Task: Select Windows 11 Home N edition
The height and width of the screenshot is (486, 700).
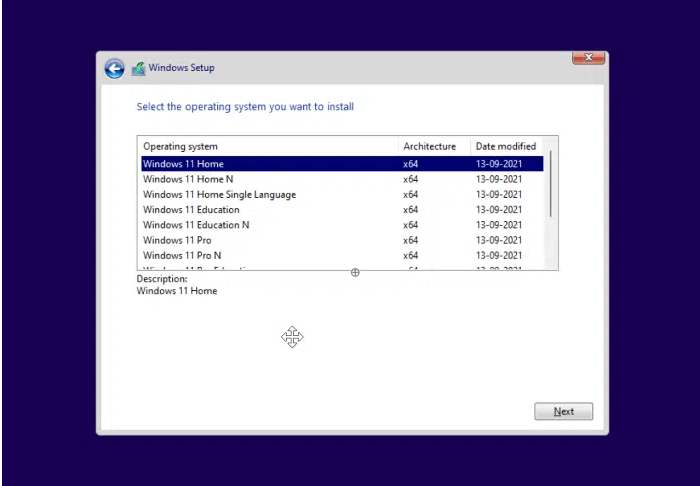Action: [342, 179]
